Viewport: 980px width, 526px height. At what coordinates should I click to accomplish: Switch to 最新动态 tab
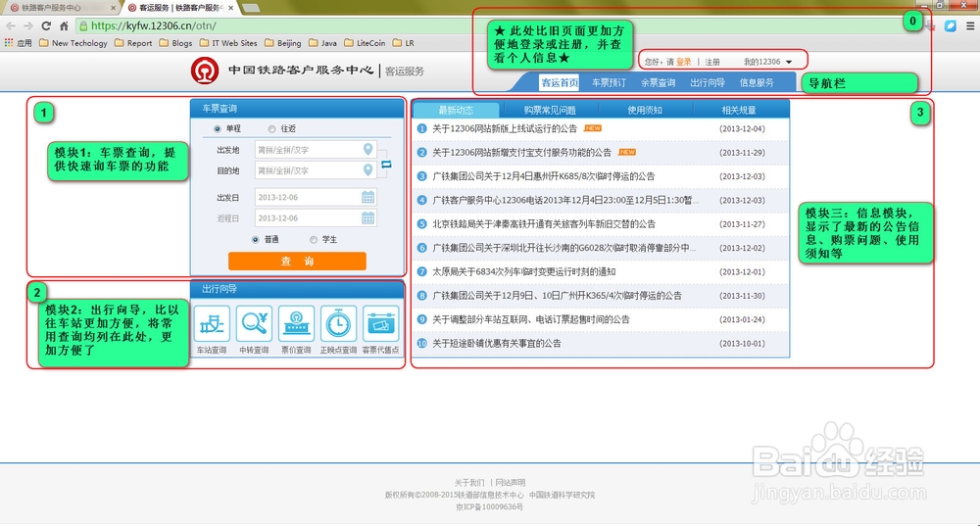(x=456, y=110)
